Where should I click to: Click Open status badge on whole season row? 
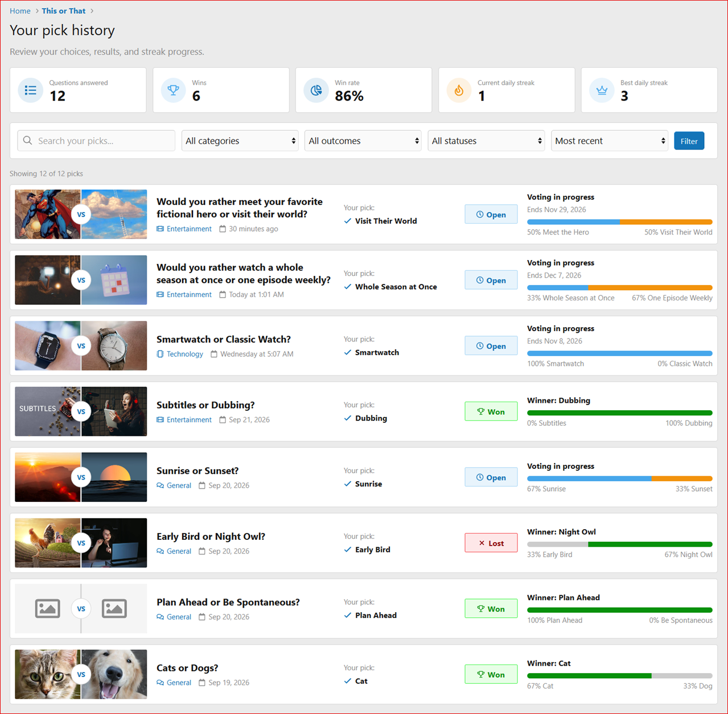coord(491,280)
